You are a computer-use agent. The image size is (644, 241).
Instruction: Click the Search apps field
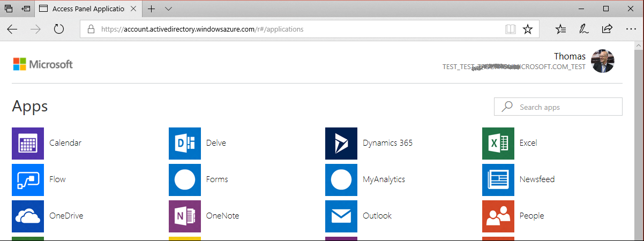563,107
